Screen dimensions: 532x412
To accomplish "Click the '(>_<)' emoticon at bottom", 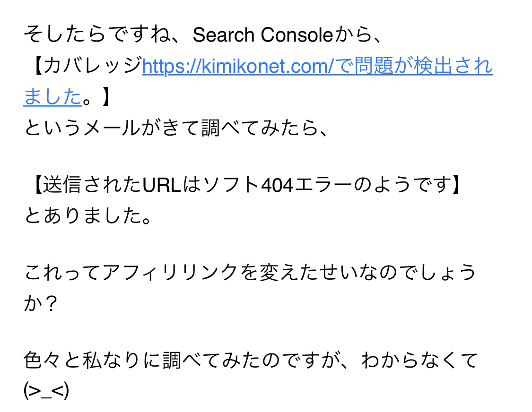I will point(46,391).
